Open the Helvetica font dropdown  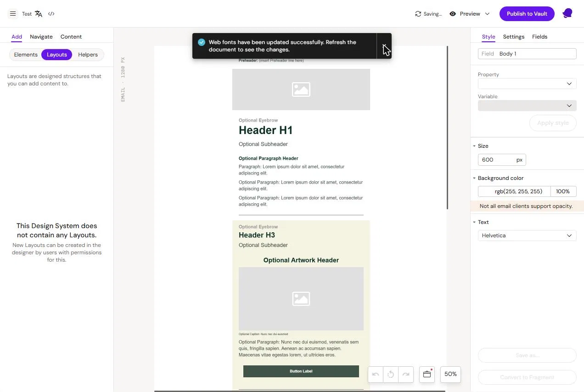[527, 235]
